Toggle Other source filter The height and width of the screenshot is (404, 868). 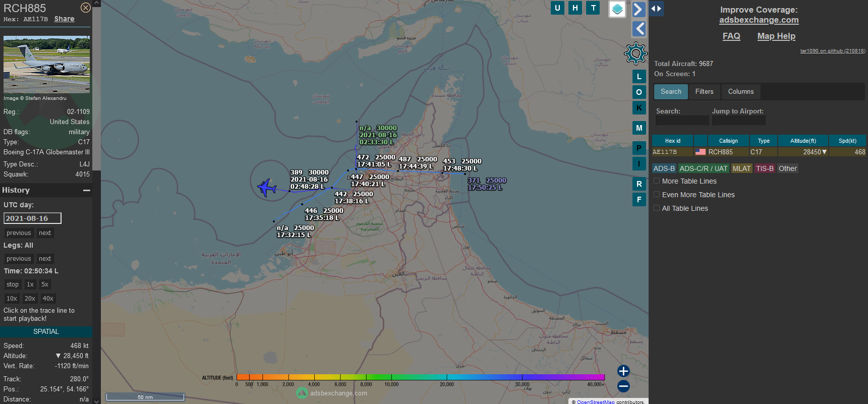[x=787, y=168]
